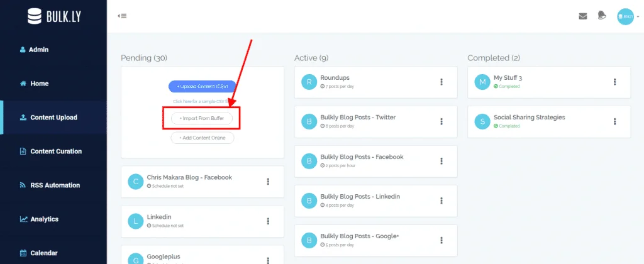This screenshot has width=644, height=264.
Task: Click the L avatar of Linkedin group
Action: (x=136, y=221)
